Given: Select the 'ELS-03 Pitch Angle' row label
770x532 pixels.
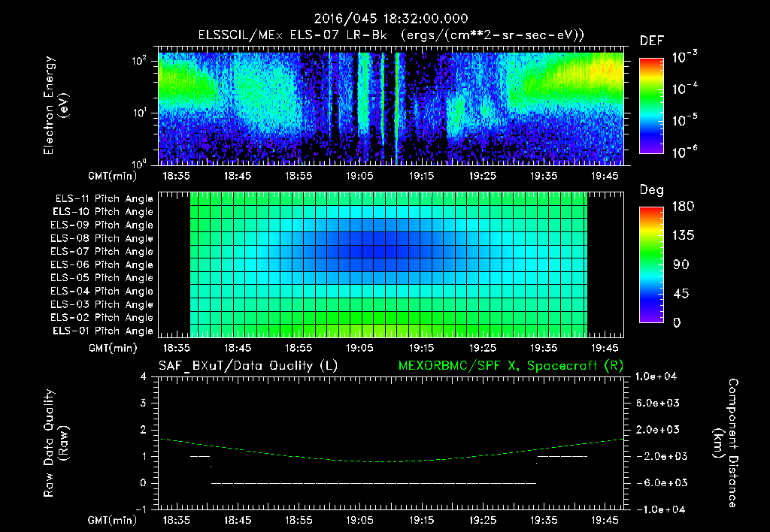Looking at the screenshot, I should coord(102,305).
